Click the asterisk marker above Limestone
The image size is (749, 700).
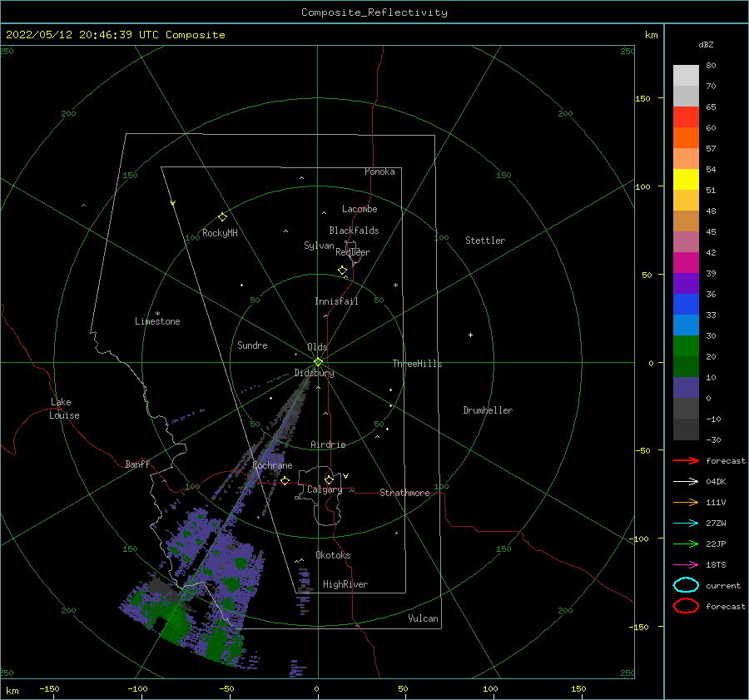click(157, 314)
